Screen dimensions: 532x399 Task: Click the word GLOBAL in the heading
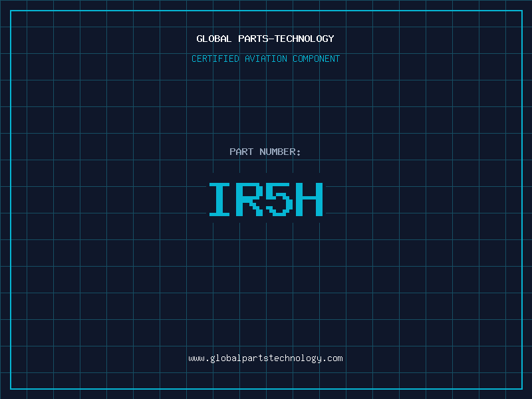[x=214, y=39]
